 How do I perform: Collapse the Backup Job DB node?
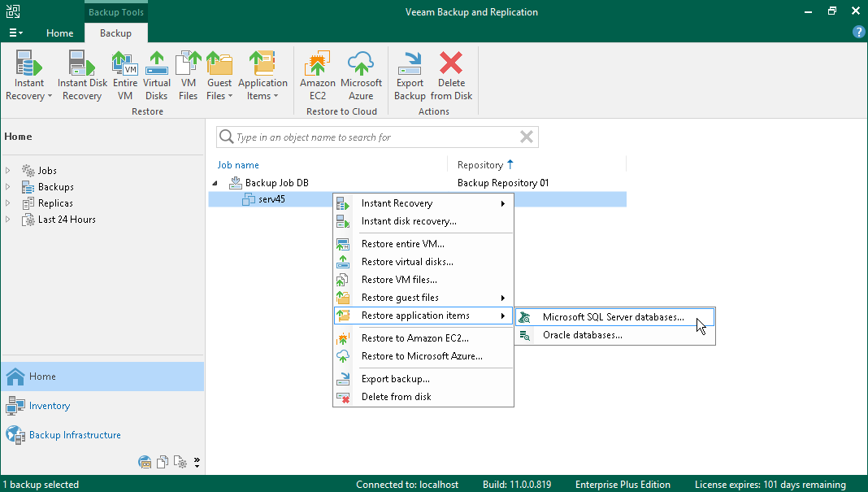[215, 183]
